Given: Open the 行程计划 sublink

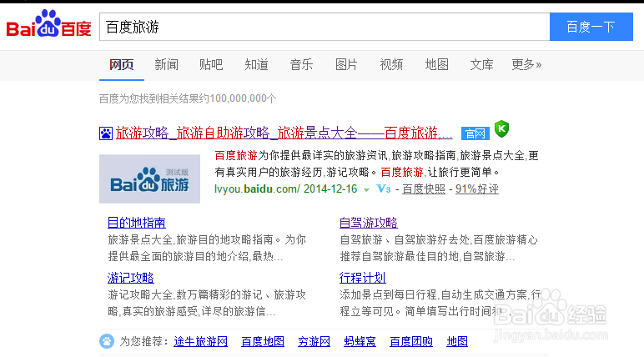Looking at the screenshot, I should click(363, 278).
